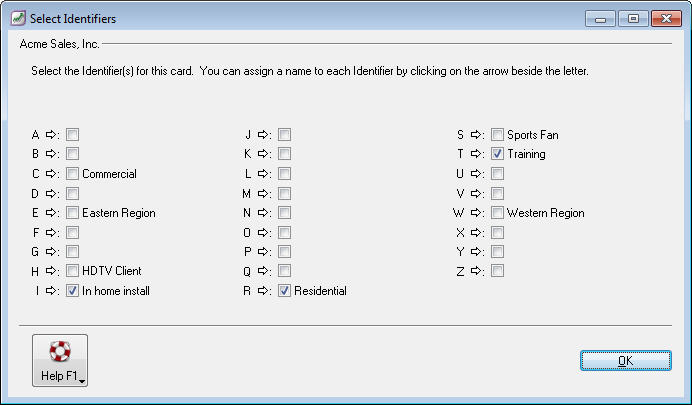The height and width of the screenshot is (405, 692).
Task: Tick the checkbox for identifier N
Action: tap(285, 213)
